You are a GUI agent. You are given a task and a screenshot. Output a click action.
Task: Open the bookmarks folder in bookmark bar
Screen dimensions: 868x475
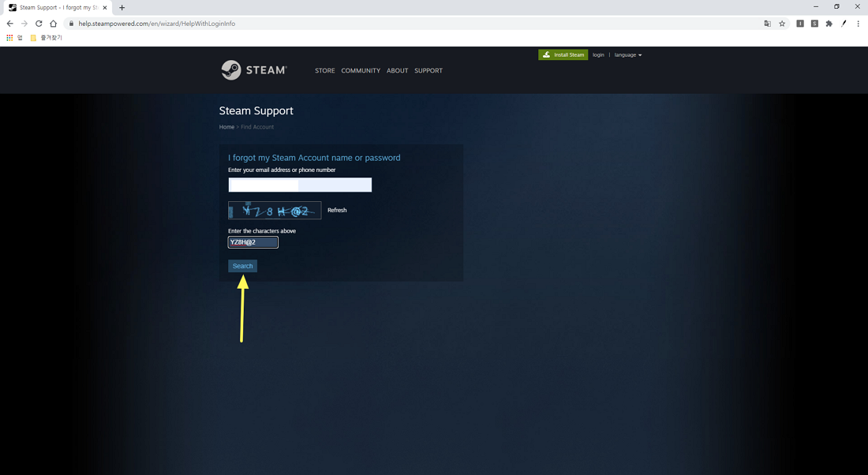[46, 38]
